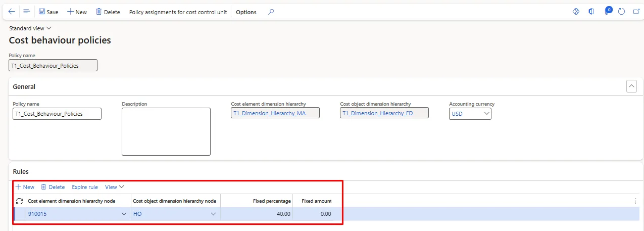
Task: Open the navigation list lines icon
Action: tap(27, 12)
